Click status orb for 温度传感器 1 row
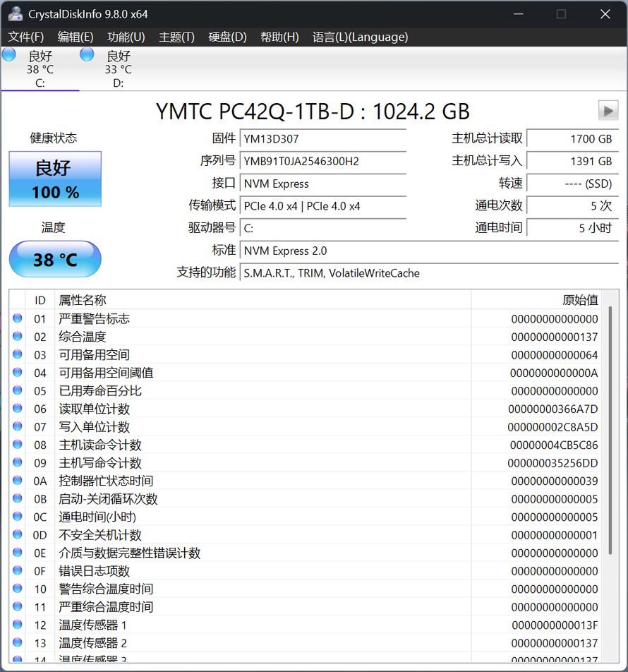The height and width of the screenshot is (672, 628). point(17,625)
